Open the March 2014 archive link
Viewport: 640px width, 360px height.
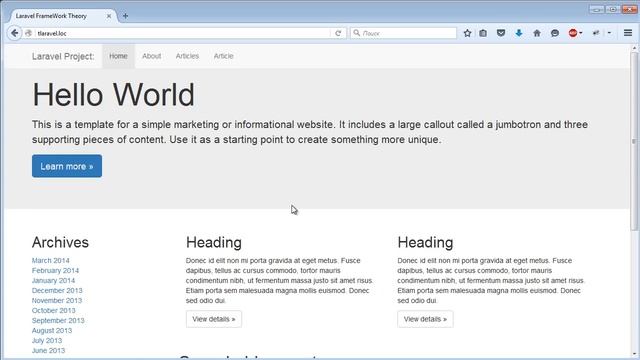coord(51,260)
